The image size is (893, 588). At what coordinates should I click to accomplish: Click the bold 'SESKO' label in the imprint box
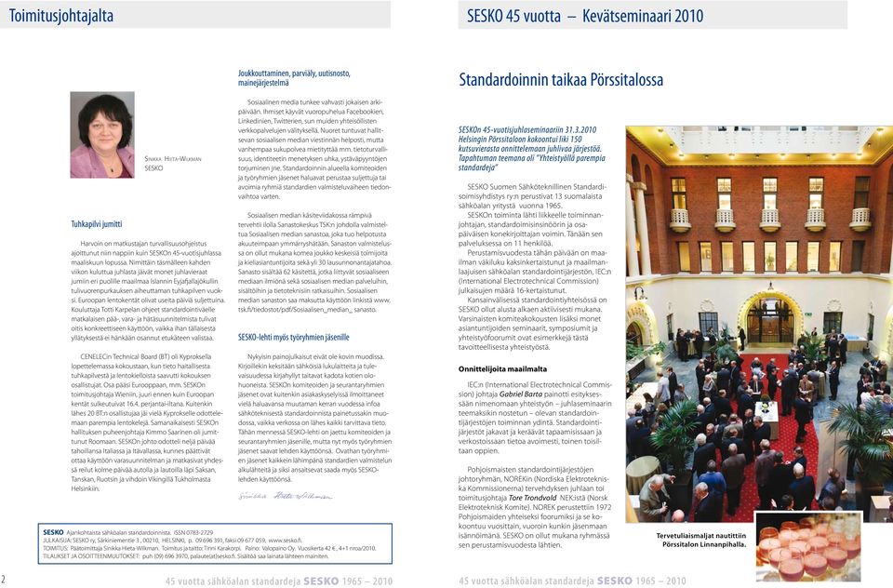(53, 532)
